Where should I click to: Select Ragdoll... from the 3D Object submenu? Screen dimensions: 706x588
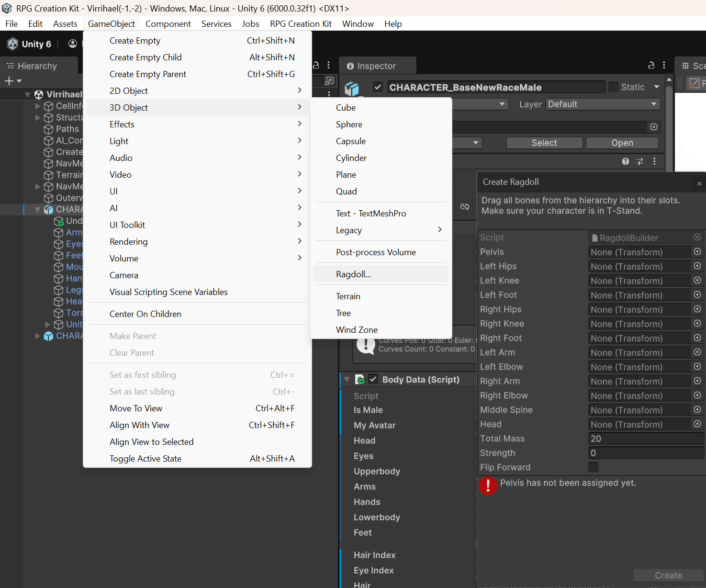pos(353,274)
